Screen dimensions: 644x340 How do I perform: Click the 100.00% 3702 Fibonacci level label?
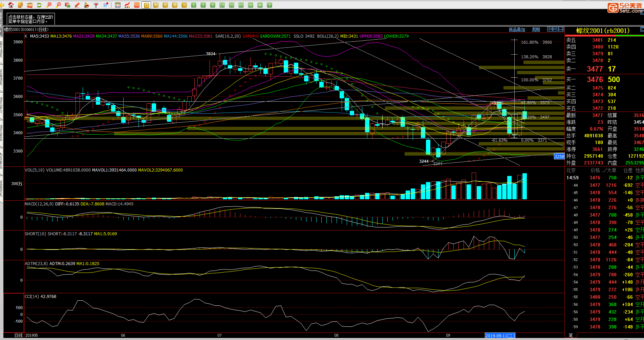click(x=536, y=80)
